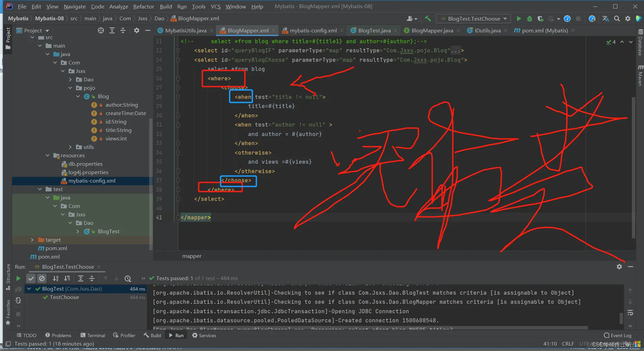Open the Translate plugin icon
This screenshot has height=351, width=644.
click(x=606, y=19)
